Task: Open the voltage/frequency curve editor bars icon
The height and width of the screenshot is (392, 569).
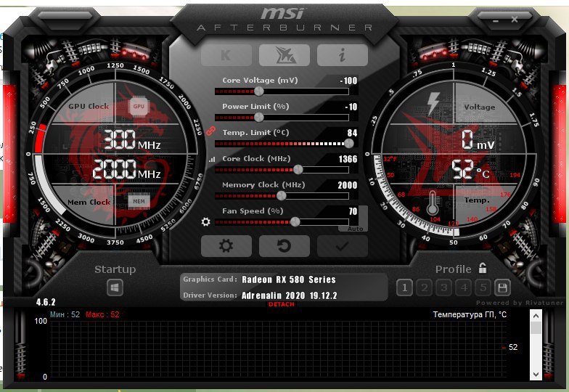Action: click(x=212, y=159)
